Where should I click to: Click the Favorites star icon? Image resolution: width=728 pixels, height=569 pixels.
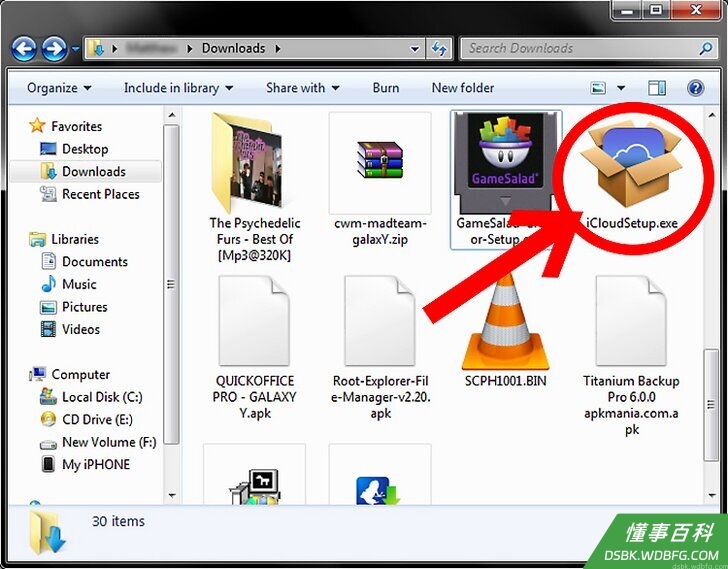37,125
